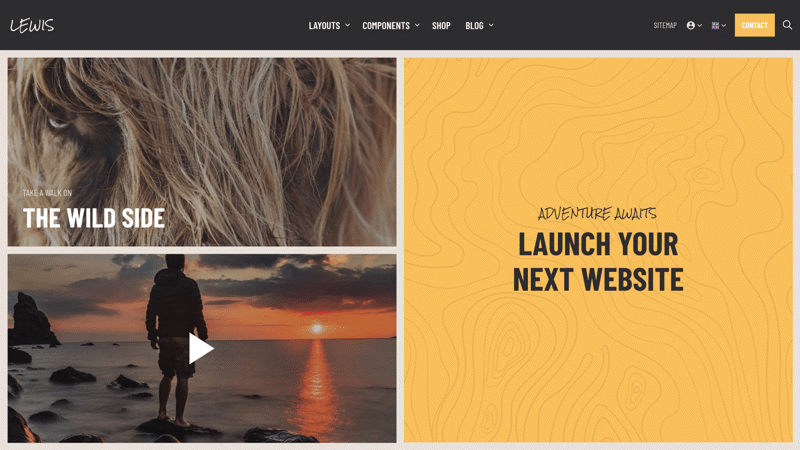Expand the Blog menu chevron
Image resolution: width=800 pixels, height=450 pixels.
[x=491, y=25]
